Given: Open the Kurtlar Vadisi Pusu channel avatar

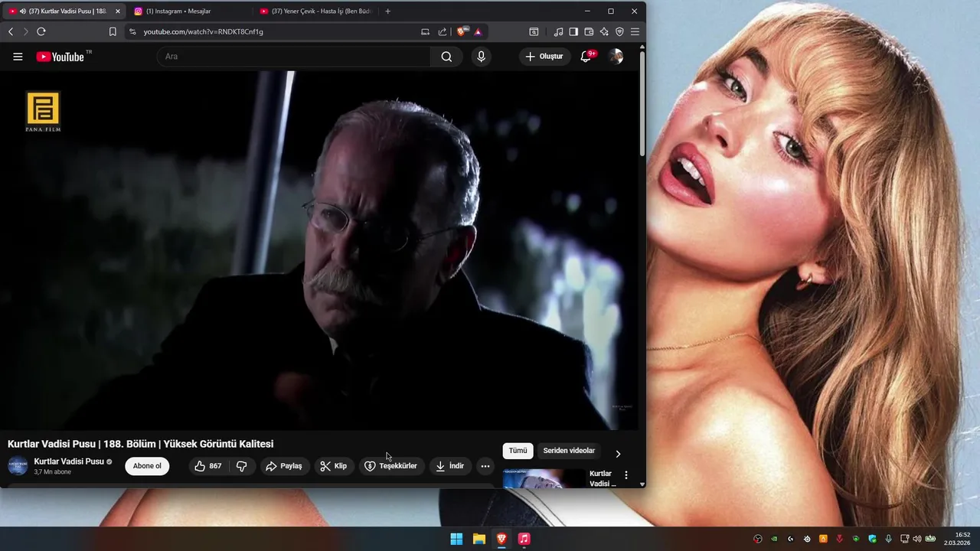Looking at the screenshot, I should [x=18, y=466].
